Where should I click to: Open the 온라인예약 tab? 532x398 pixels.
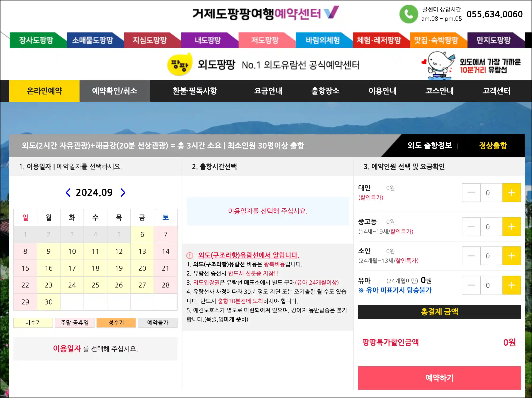44,91
